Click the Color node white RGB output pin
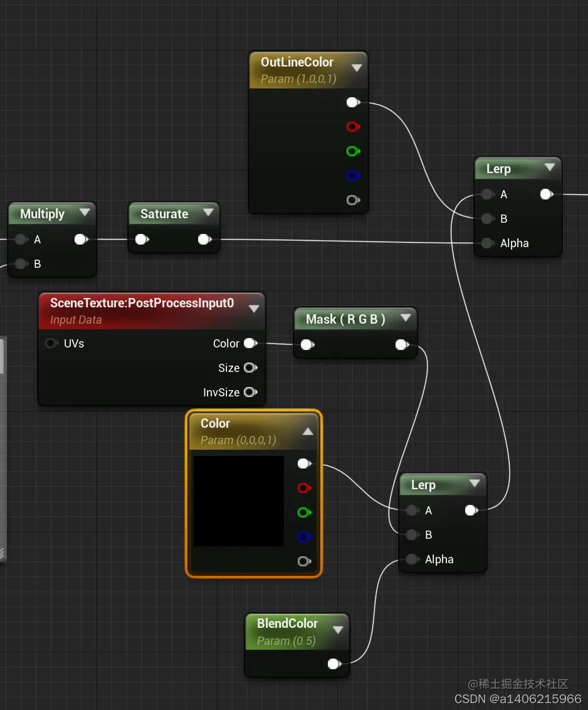 click(x=304, y=464)
